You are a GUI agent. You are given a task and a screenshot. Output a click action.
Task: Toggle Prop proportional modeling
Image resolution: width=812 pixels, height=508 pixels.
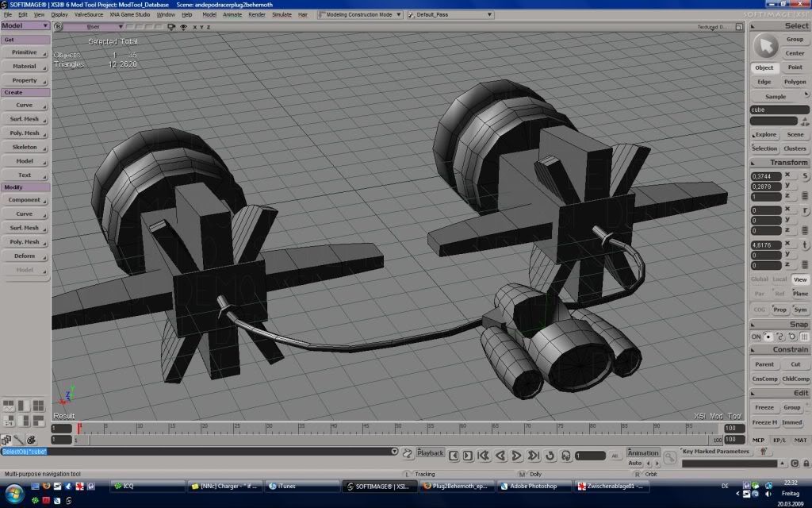pos(779,310)
